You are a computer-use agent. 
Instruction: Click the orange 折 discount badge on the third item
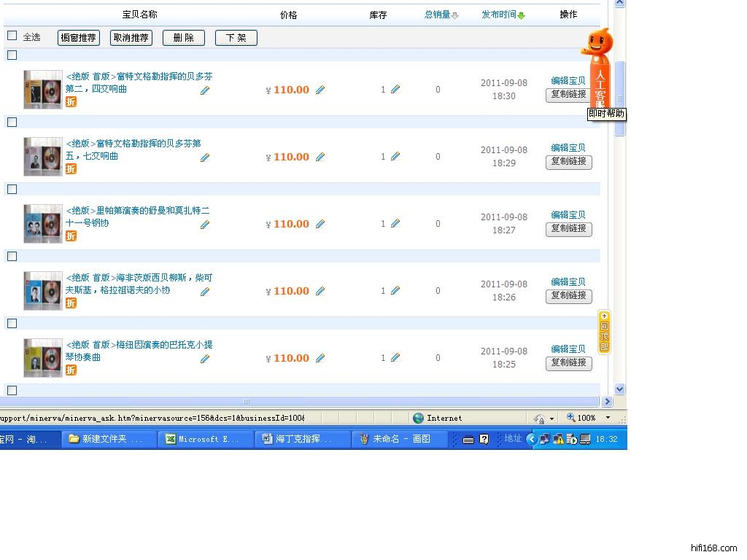71,236
